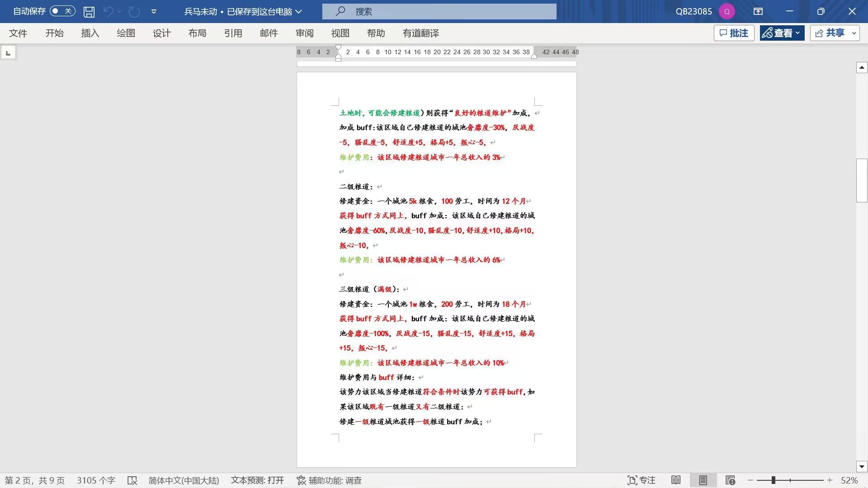The width and height of the screenshot is (868, 488).
Task: Click 文本预测: 打开 in status bar
Action: (257, 480)
